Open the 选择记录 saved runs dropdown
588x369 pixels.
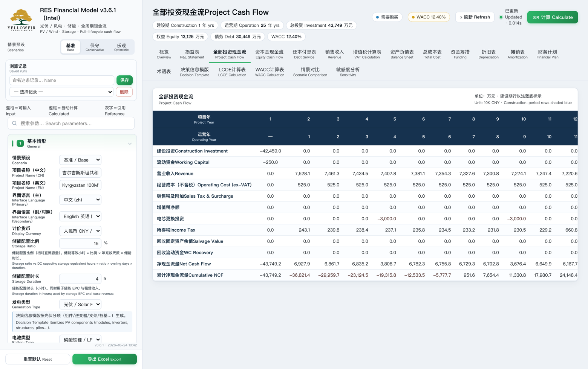(61, 92)
